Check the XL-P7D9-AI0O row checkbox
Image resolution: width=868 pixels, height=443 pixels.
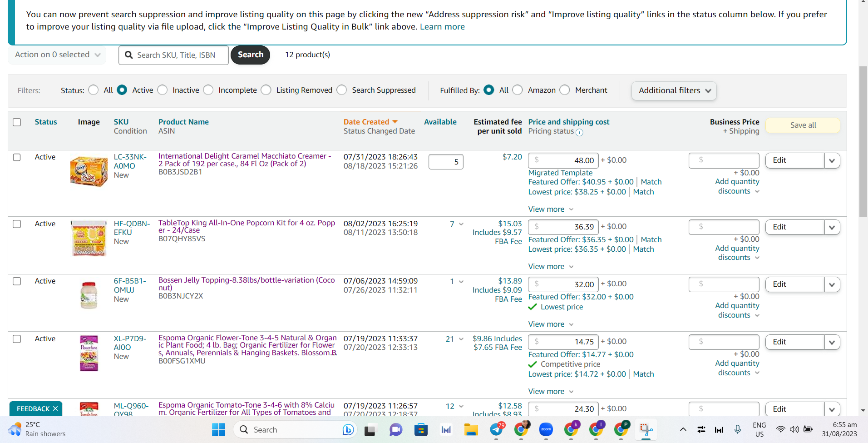point(17,339)
